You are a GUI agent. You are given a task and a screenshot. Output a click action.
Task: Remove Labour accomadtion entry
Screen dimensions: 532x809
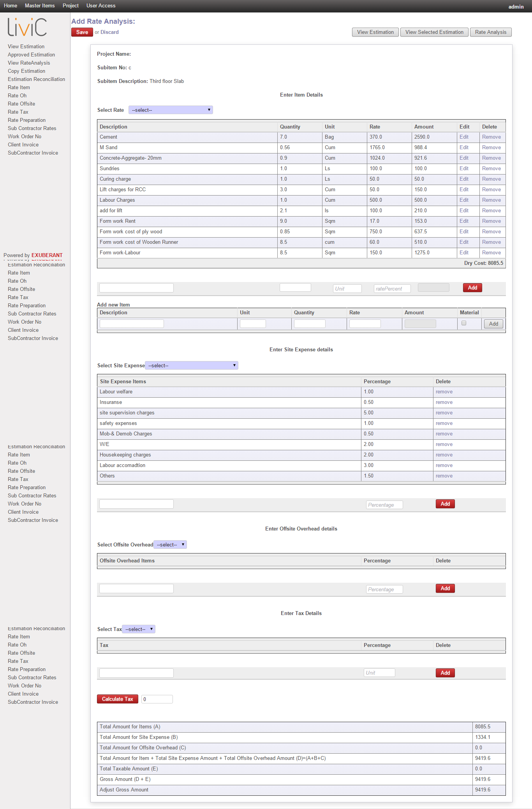(444, 465)
